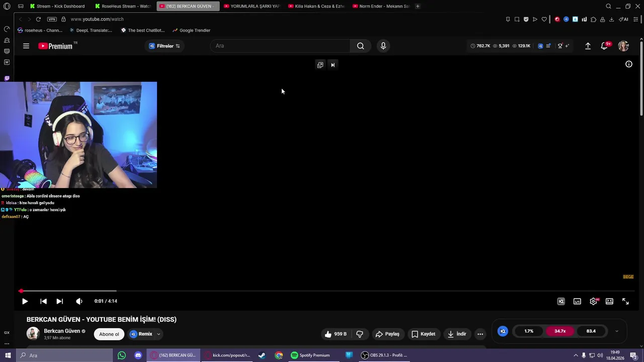
Task: Switch to the OBS 29.1.3 window
Action: point(384,355)
